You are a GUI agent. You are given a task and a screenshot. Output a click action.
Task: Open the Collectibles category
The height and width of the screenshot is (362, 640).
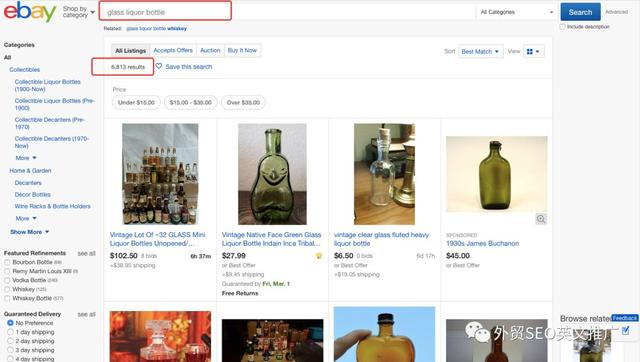[x=24, y=70]
